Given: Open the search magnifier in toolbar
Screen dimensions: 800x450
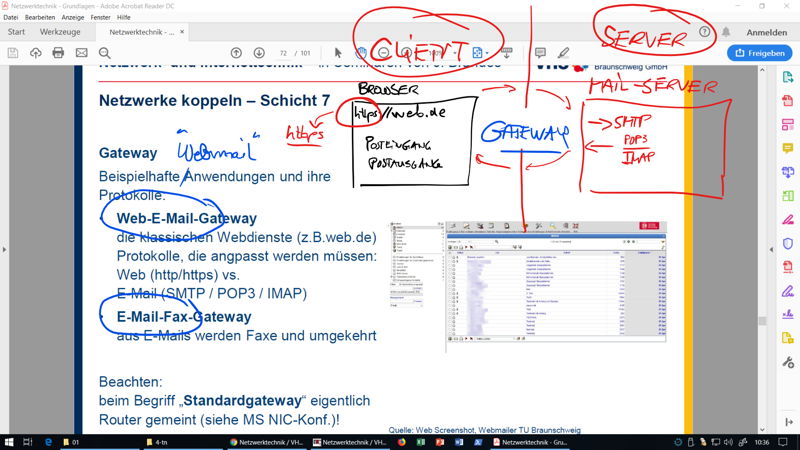Looking at the screenshot, I should 105,53.
